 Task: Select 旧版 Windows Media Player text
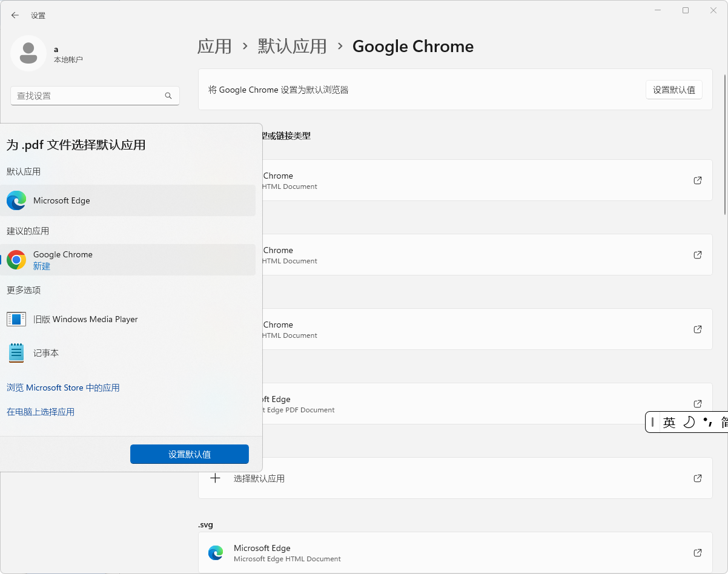(85, 319)
